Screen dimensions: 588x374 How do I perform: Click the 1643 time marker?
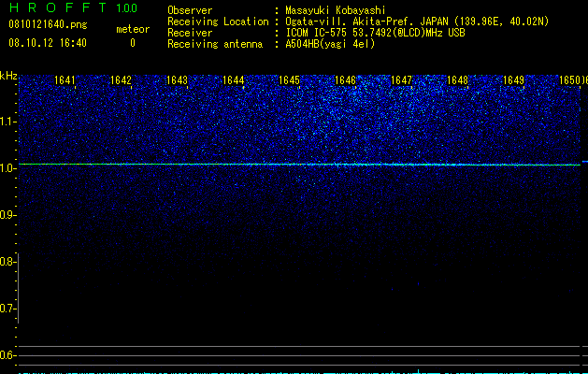point(177,79)
